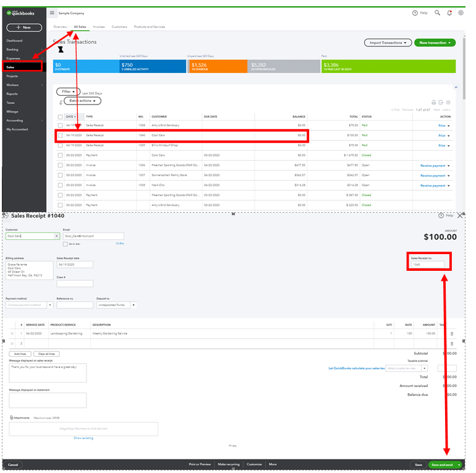Screen dimensions: 476x473
Task: Click the Attachments paperclip icon
Action: tap(11, 418)
